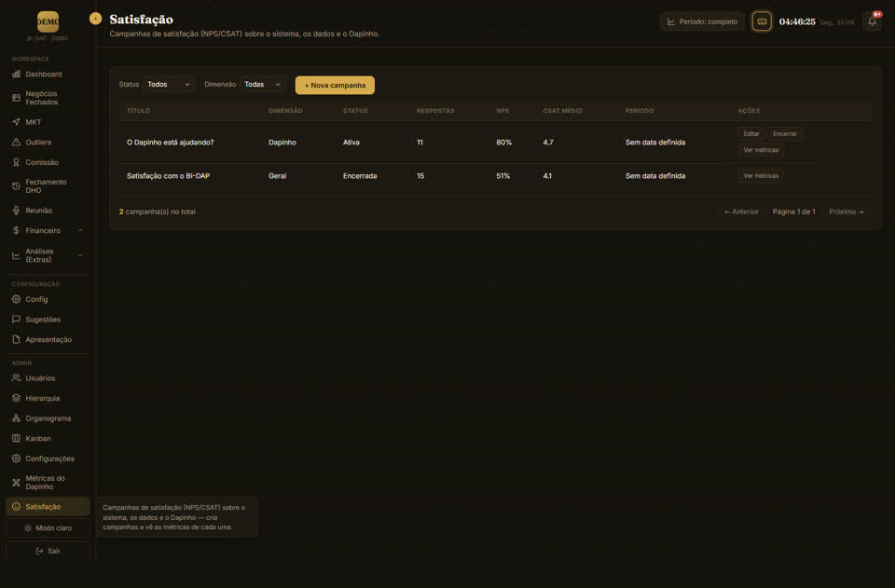Open the Kanban board icon
Screen dimensions: 895x588
[16, 439]
